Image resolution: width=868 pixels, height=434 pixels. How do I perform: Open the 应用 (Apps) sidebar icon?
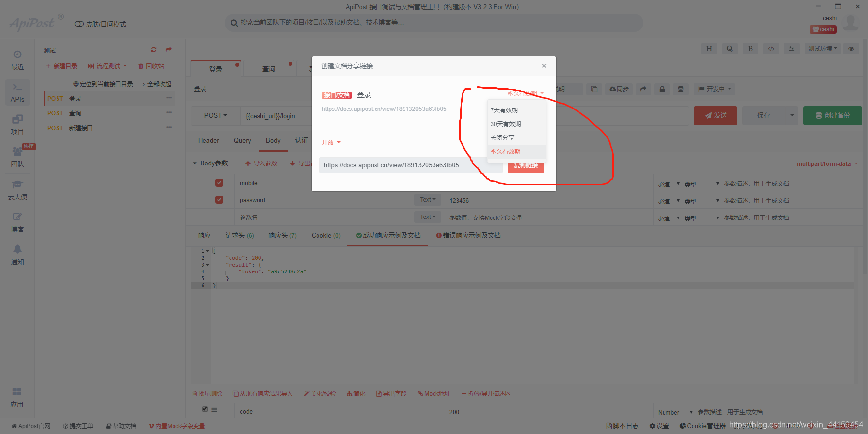[17, 398]
